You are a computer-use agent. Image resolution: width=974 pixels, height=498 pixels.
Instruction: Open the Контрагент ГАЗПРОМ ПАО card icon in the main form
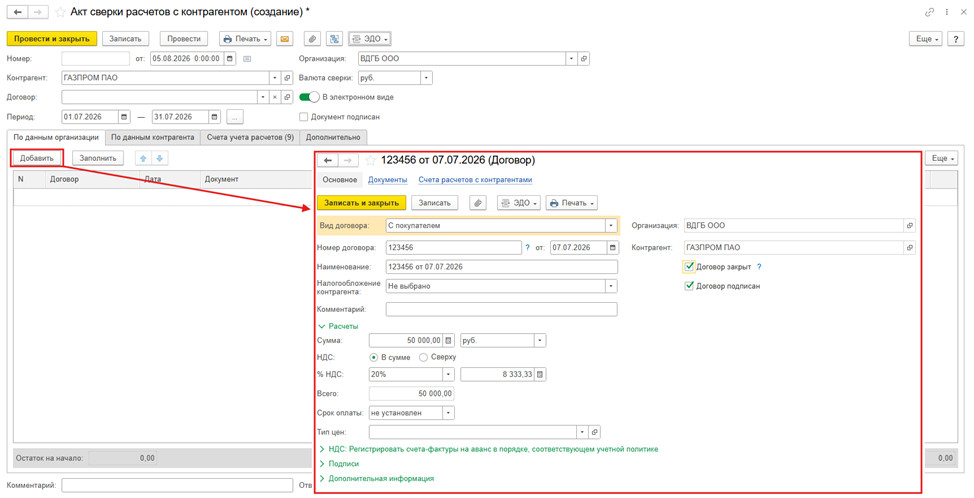tap(287, 78)
